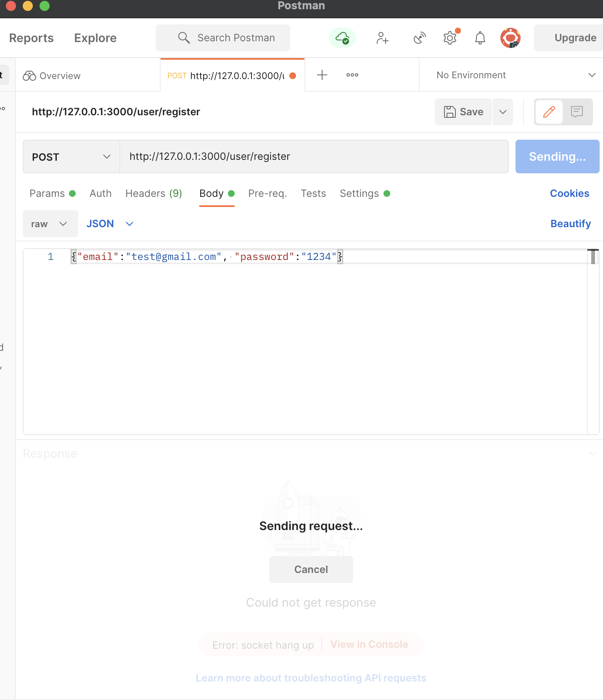Click line number 1 in the editor gutter
The width and height of the screenshot is (603, 700).
(x=50, y=257)
